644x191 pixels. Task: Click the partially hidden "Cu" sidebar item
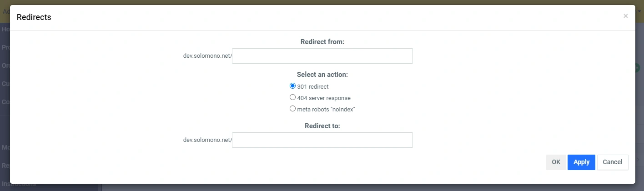point(5,84)
